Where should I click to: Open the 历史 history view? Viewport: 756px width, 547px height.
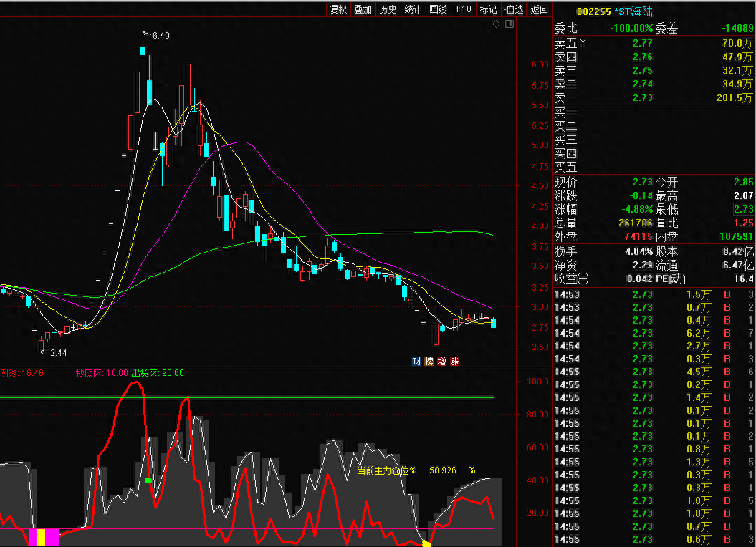point(388,9)
